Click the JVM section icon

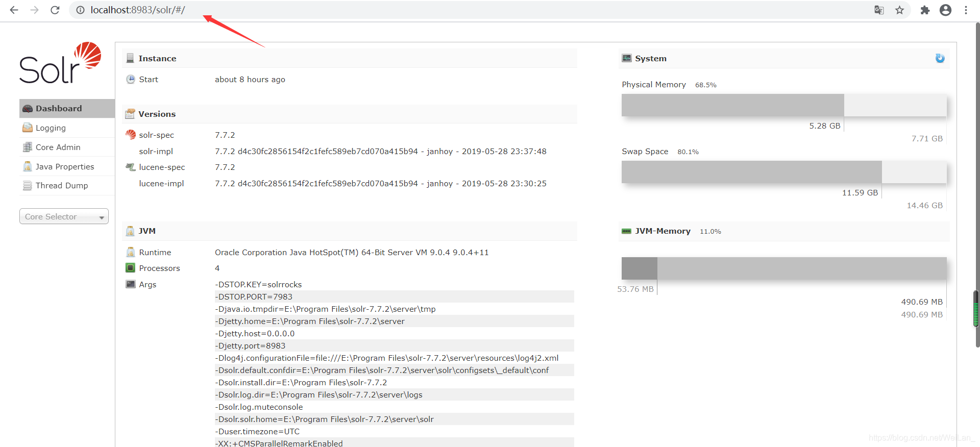coord(130,231)
